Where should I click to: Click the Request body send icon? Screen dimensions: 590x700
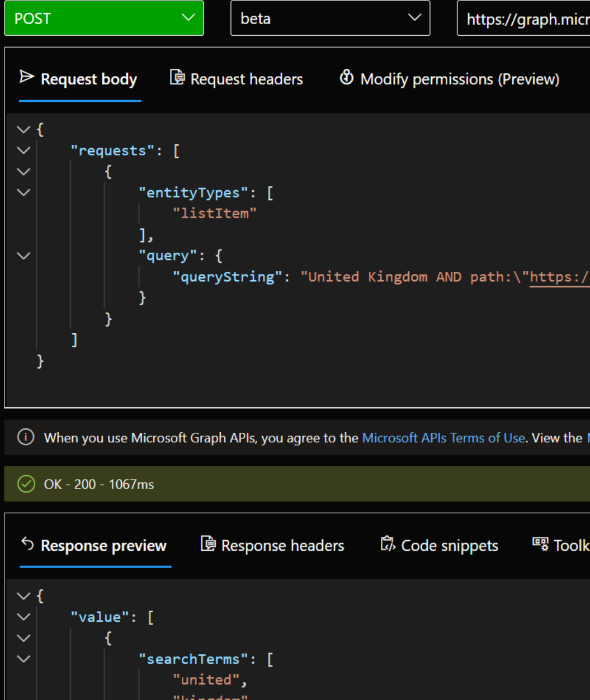coord(26,77)
